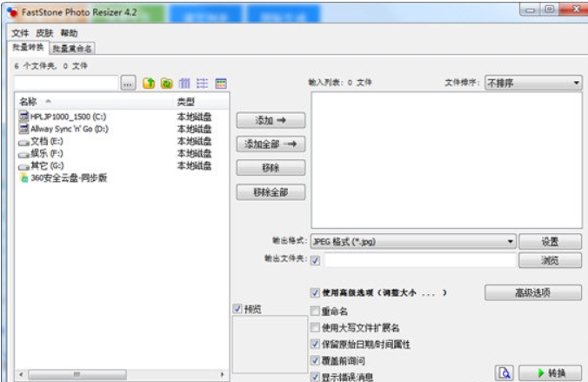Viewport: 588px width, 382px height.
Task: Open output format 设置 button
Action: pyautogui.click(x=550, y=242)
